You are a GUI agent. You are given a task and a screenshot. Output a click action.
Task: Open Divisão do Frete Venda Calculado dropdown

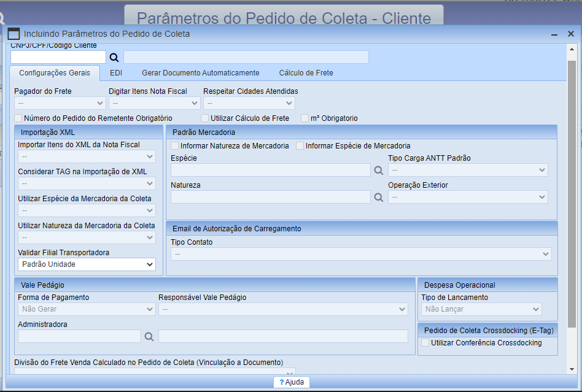155,371
